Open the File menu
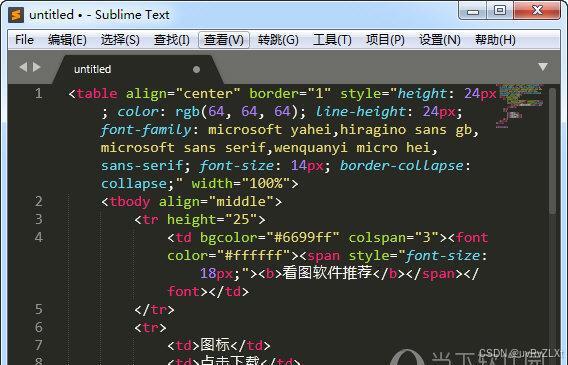Viewport: 568px width, 365px height. pyautogui.click(x=24, y=39)
